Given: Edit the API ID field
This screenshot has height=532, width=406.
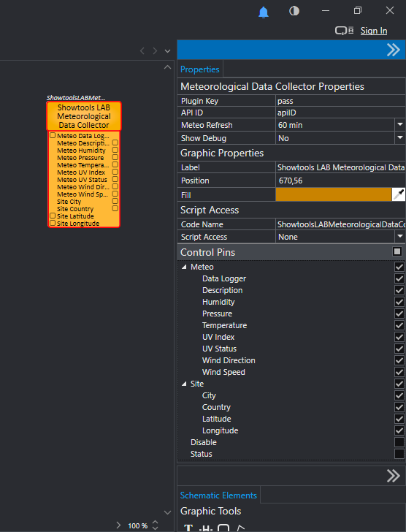Looking at the screenshot, I should 340,113.
